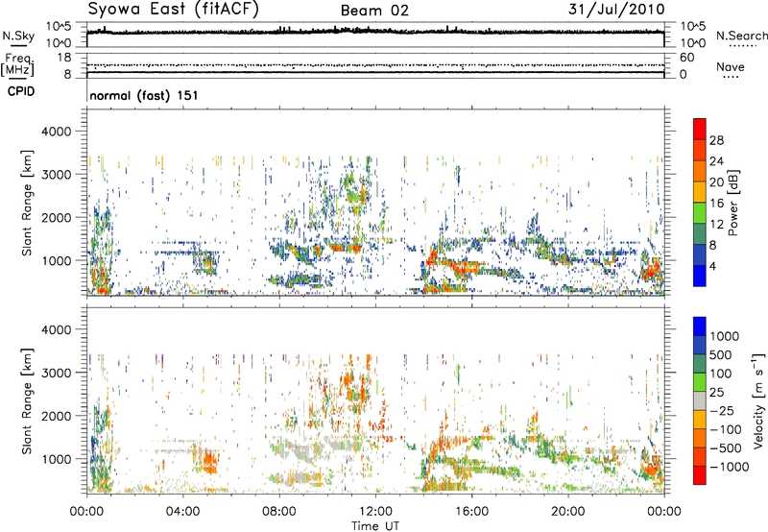This screenshot has width=768, height=532.
Task: Click the '1000' value on the Velocity colorbar
Action: click(725, 336)
